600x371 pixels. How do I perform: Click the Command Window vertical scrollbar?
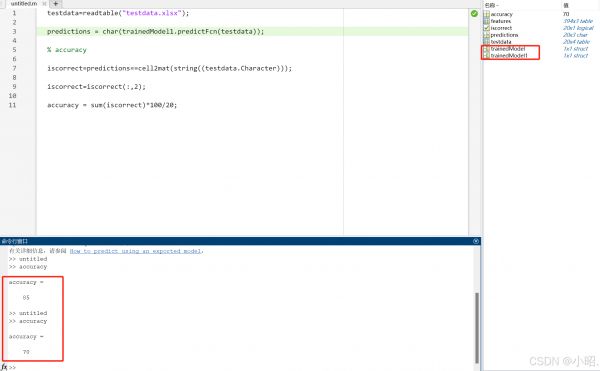pyautogui.click(x=477, y=327)
